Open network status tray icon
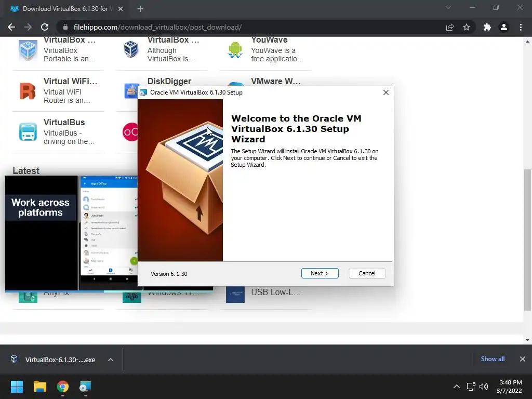Viewport: 532px width, 399px height. pos(471,387)
